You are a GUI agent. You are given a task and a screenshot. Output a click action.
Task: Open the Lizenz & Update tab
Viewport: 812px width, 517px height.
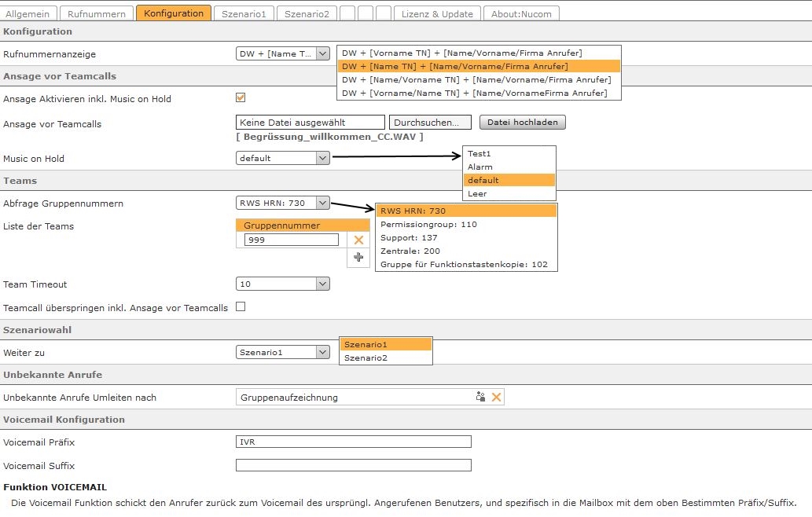coord(438,13)
